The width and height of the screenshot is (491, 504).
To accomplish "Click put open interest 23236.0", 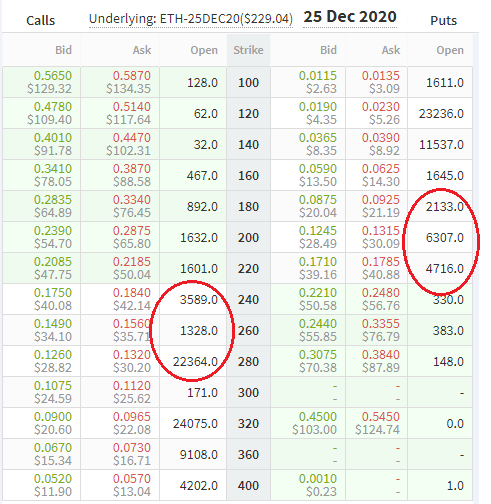I will point(441,114).
